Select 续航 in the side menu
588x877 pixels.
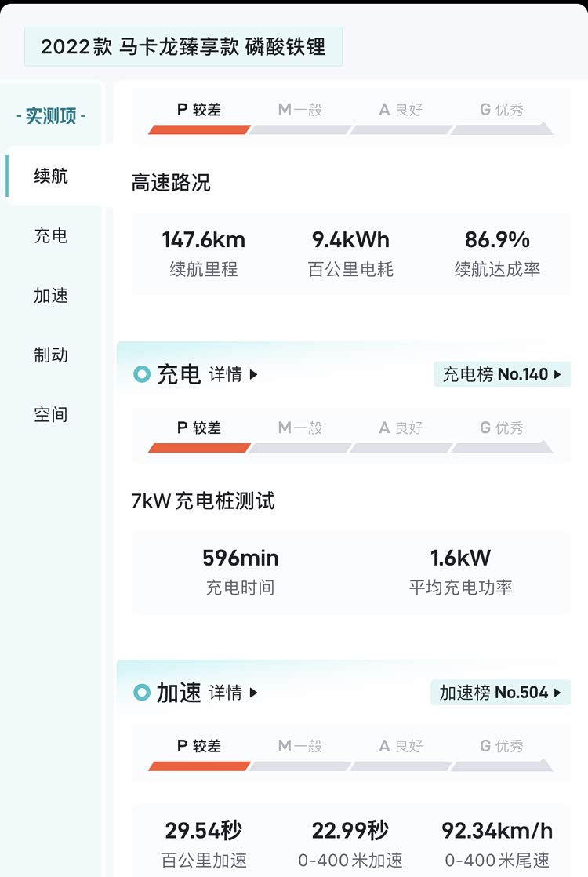[51, 176]
